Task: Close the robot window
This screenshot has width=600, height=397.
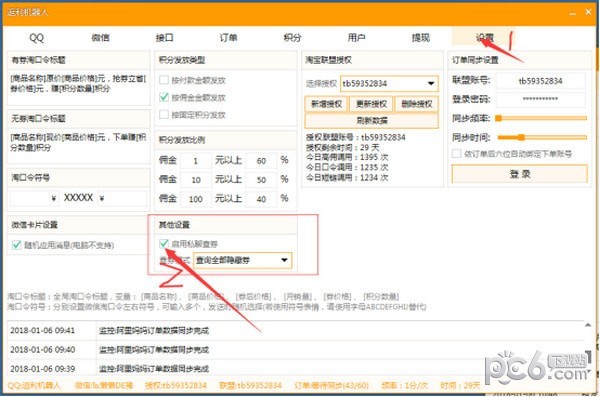Action: [589, 12]
